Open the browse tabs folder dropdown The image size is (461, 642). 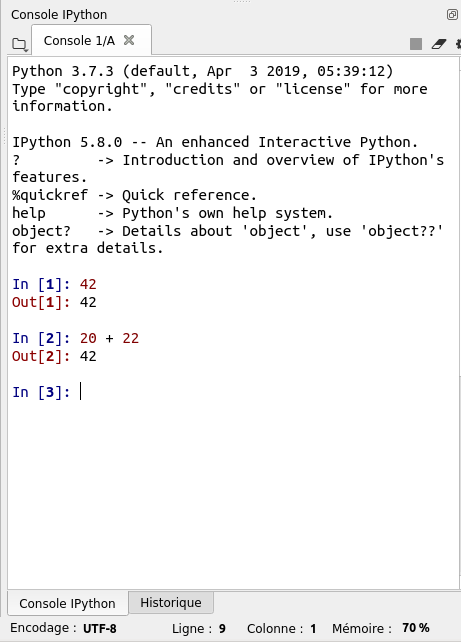point(19,44)
